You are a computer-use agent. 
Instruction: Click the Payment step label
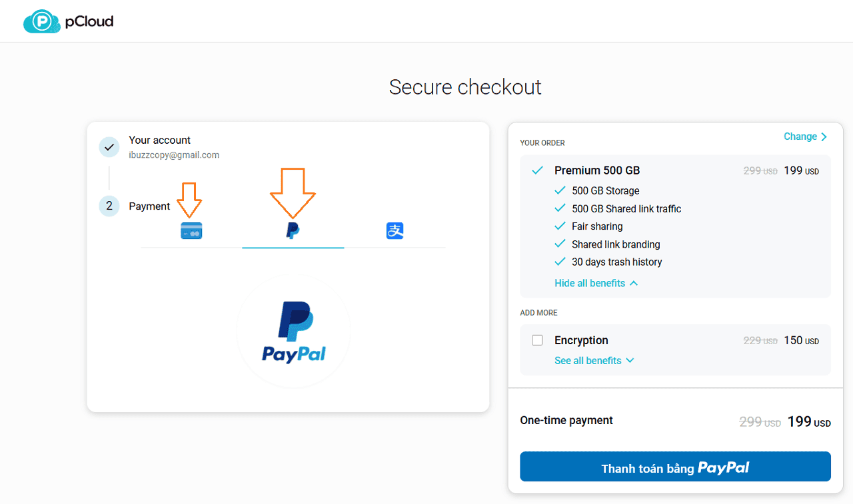(x=149, y=206)
